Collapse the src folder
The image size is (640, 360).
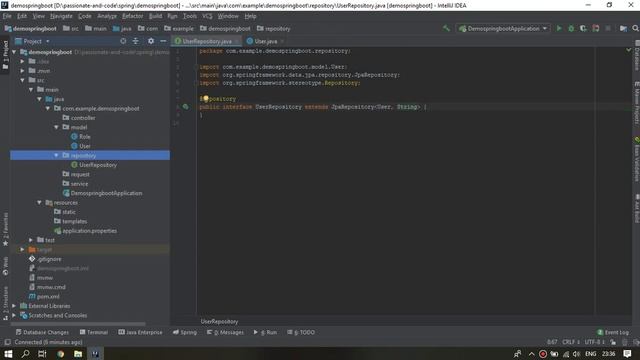pos(23,80)
